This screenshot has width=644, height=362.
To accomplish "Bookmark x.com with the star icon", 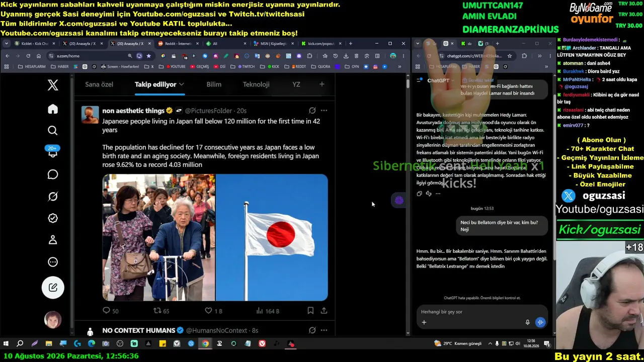I will click(148, 56).
